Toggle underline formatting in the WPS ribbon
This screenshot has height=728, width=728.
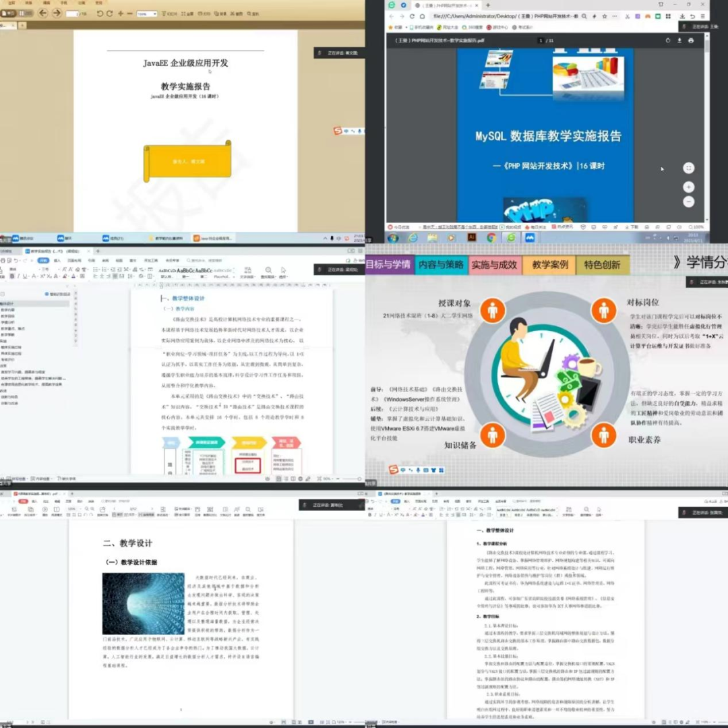(x=25, y=276)
